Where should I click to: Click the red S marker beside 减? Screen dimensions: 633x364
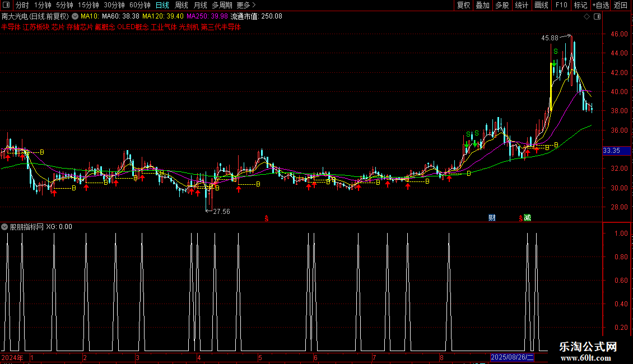tap(521, 218)
